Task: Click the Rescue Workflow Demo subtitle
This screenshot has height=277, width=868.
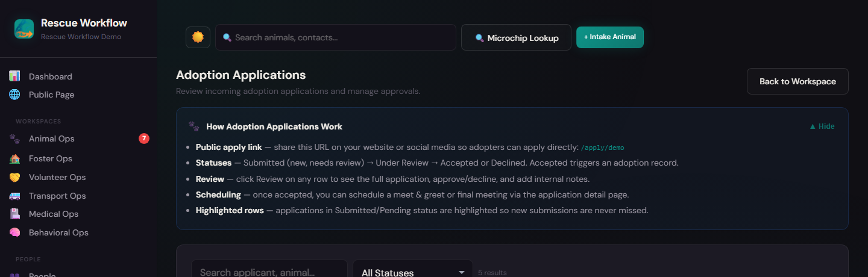Action: 81,37
